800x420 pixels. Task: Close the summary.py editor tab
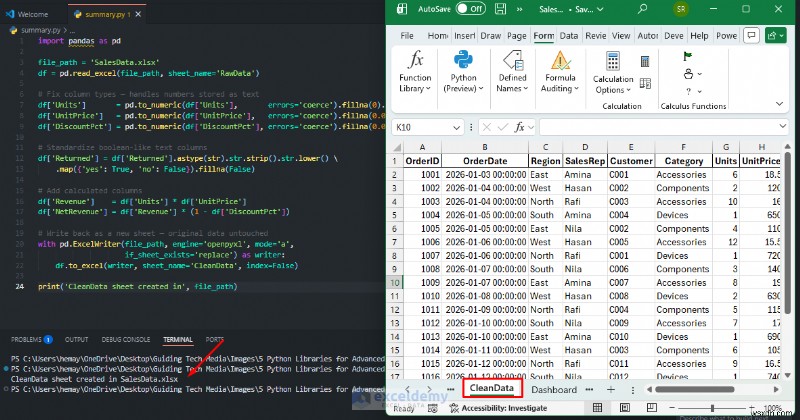[138, 14]
